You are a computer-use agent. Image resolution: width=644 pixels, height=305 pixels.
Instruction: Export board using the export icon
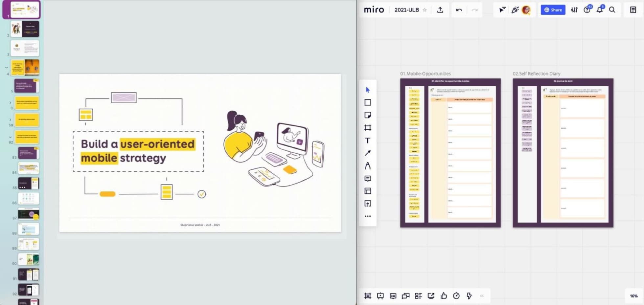tap(440, 10)
